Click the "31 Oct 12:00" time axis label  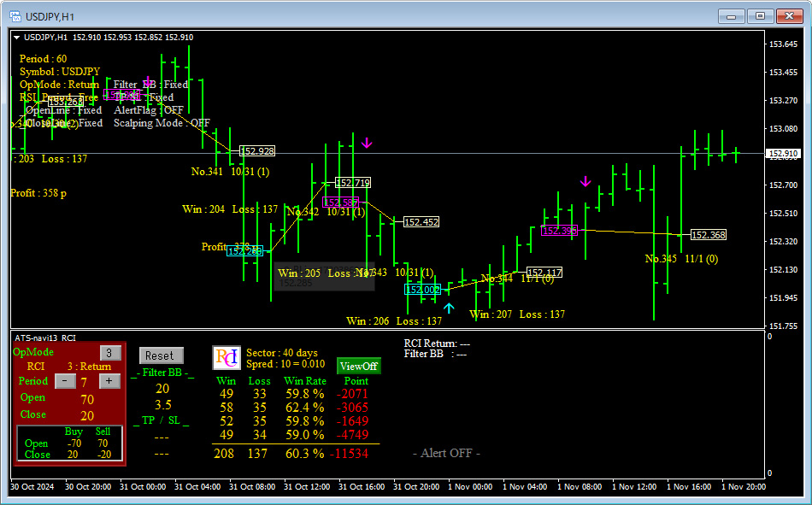[307, 487]
